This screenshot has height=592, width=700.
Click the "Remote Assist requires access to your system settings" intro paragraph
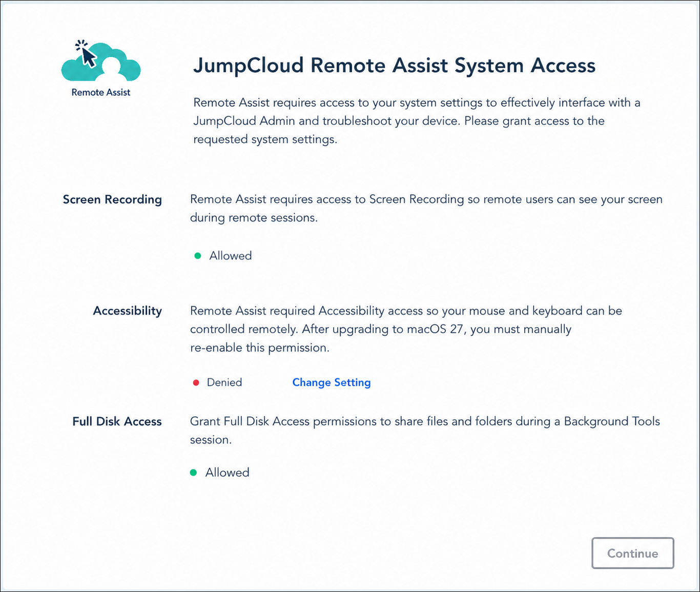(x=417, y=121)
